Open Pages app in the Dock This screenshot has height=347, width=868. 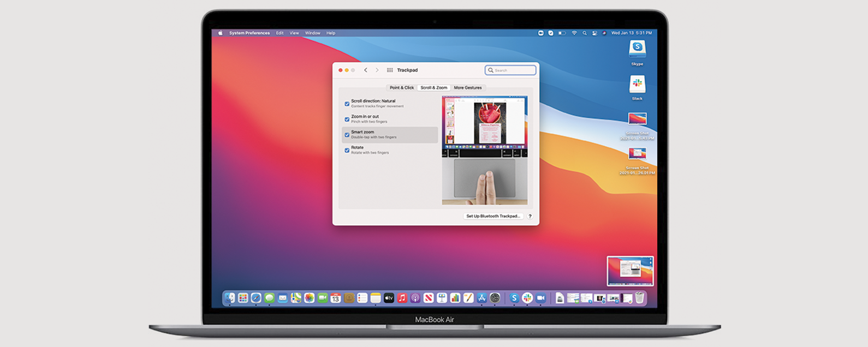[x=468, y=298]
